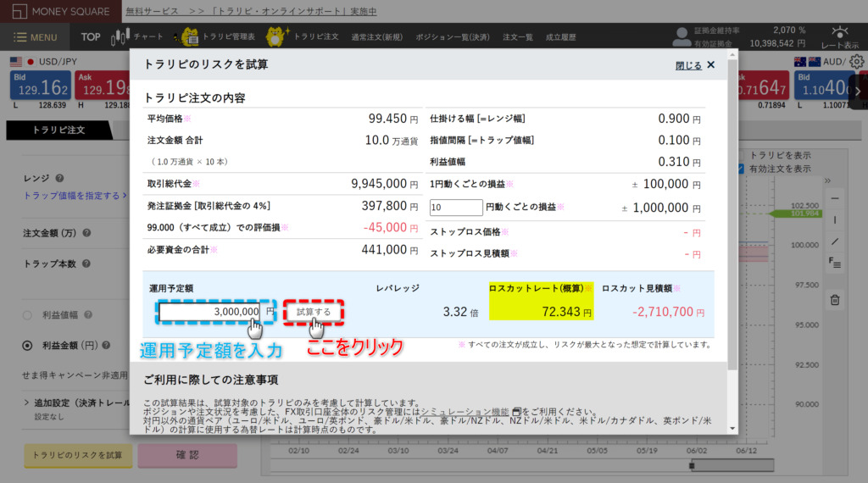Collapse chart tools with double chevron
The height and width of the screenshot is (483, 868).
pos(827,180)
